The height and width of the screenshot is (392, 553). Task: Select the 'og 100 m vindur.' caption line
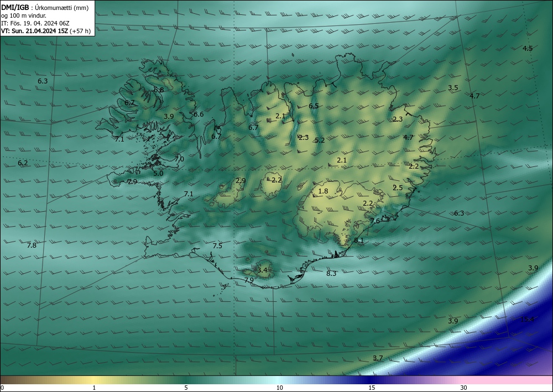click(x=24, y=15)
